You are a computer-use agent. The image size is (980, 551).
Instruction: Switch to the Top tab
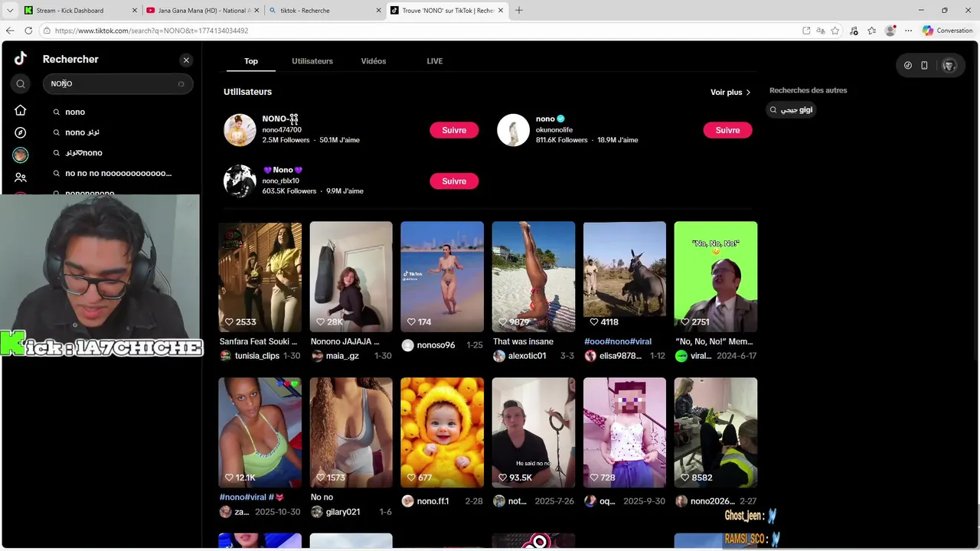point(251,61)
